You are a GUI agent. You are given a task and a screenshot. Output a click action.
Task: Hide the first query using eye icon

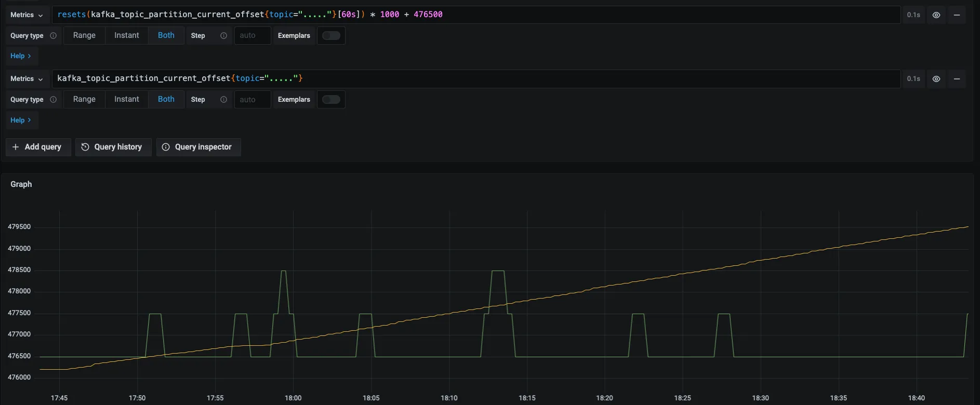[x=936, y=15]
